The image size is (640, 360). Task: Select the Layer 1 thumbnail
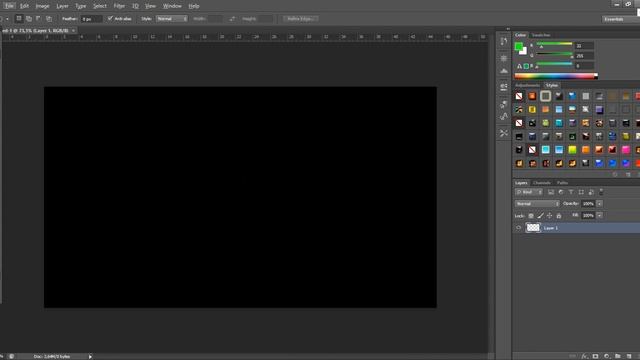coord(533,228)
